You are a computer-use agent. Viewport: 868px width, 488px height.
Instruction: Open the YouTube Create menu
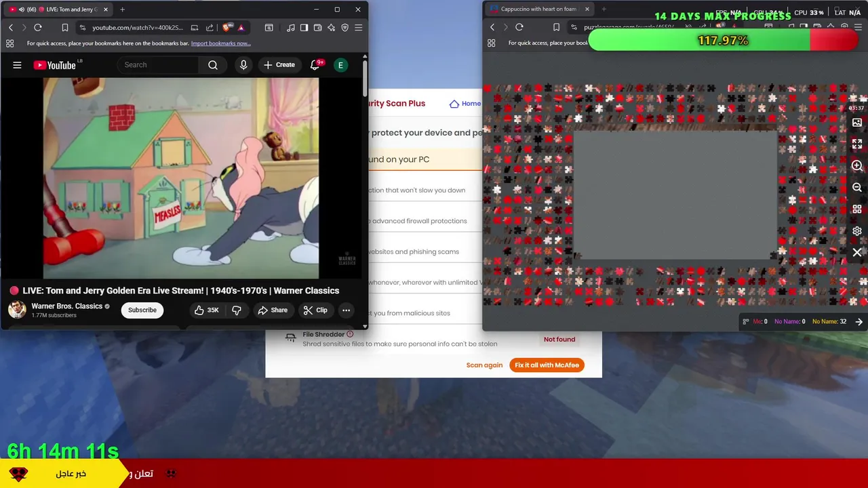(279, 65)
